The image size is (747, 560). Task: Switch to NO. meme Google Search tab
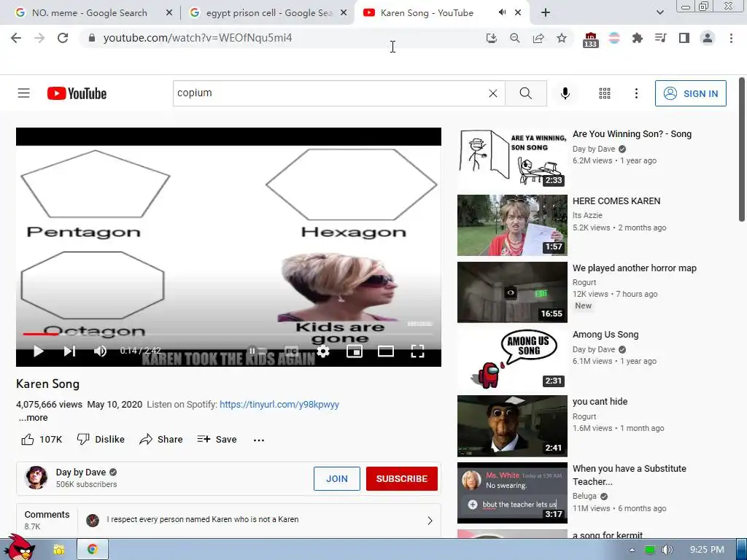coord(89,13)
